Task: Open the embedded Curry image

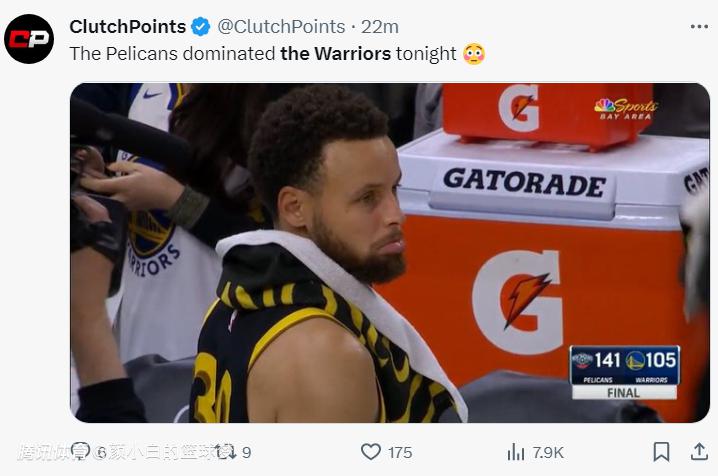Action: click(x=390, y=253)
